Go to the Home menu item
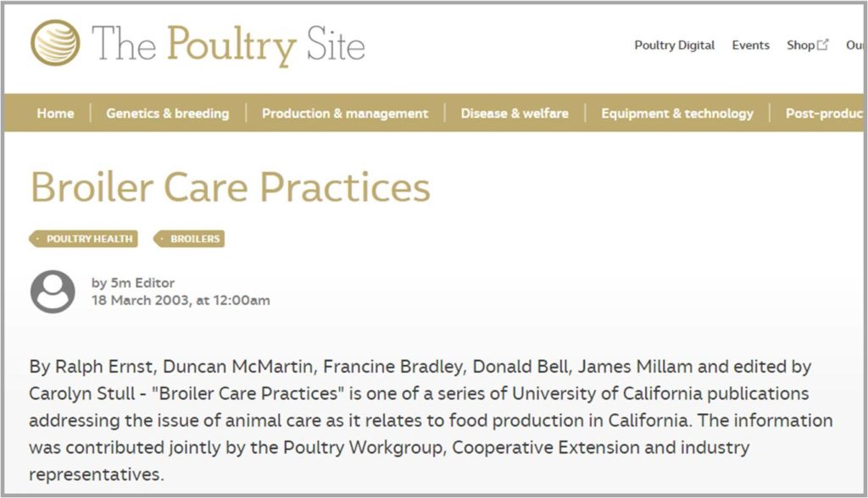 (x=55, y=113)
